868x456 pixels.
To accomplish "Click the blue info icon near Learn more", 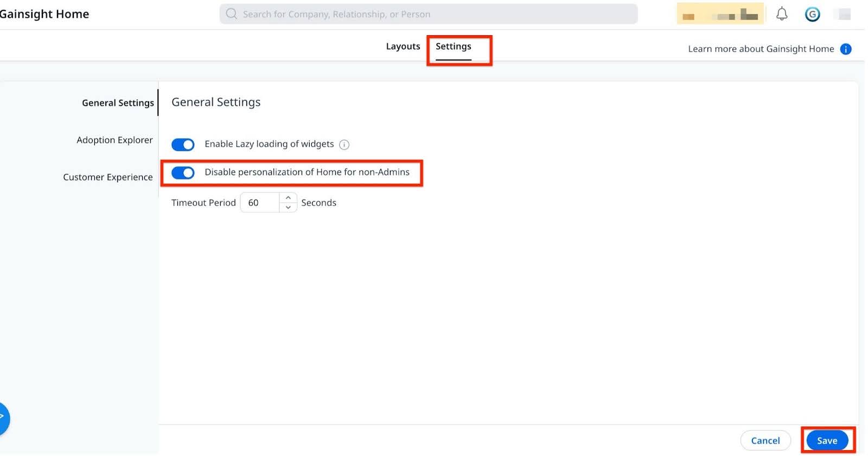I will coord(845,49).
